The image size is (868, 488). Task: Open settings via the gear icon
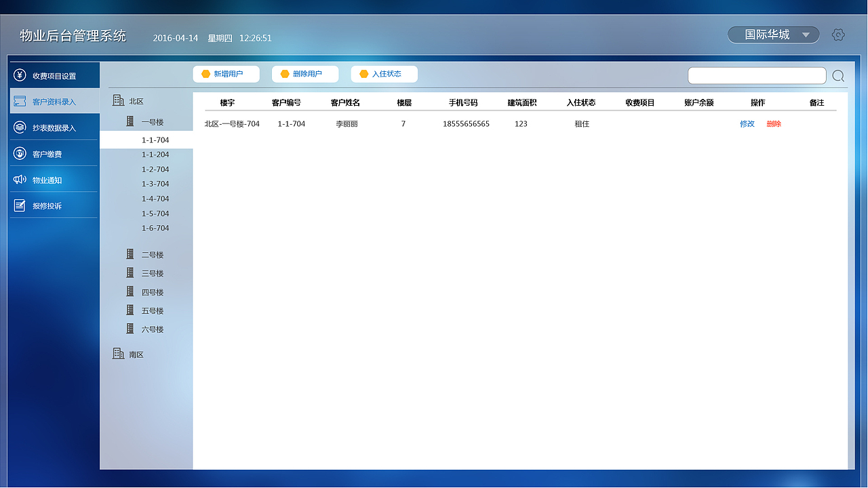coord(838,35)
